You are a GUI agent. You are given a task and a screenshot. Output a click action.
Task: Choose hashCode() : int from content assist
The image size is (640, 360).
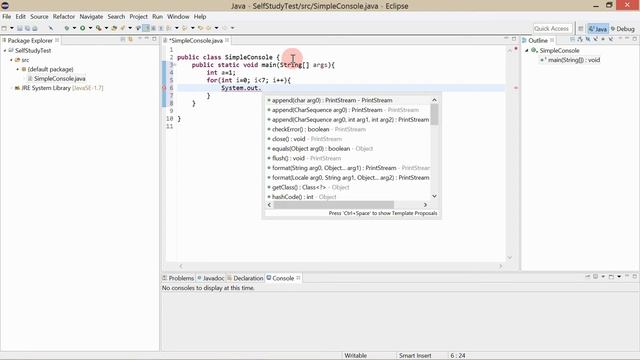[348, 197]
